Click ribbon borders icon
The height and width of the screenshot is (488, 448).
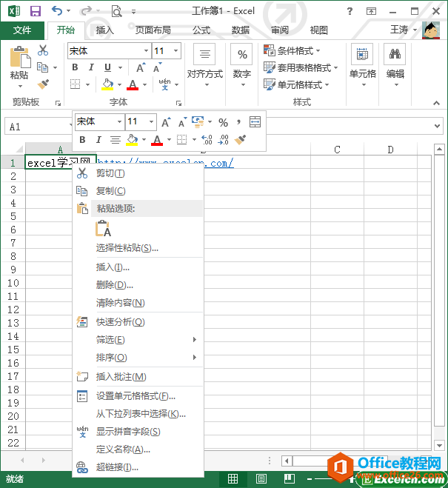(x=75, y=84)
